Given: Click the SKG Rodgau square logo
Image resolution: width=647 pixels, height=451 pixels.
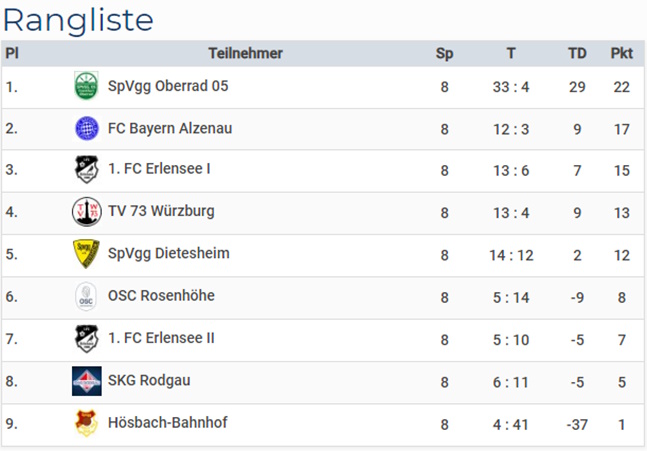Looking at the screenshot, I should click(x=87, y=381).
